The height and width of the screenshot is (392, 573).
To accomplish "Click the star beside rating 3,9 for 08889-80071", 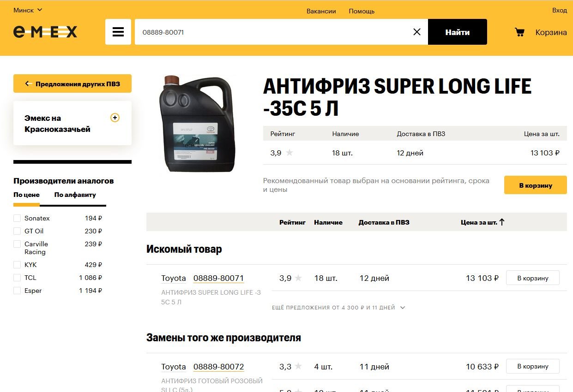I will (x=298, y=278).
